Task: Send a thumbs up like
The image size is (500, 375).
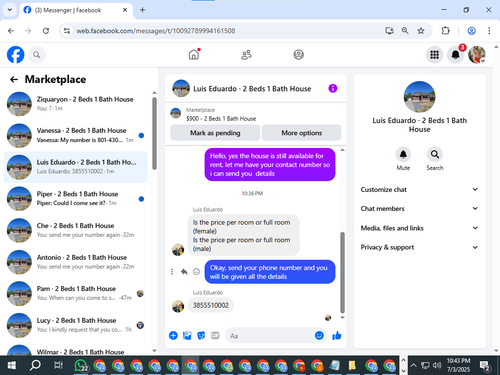Action: tap(337, 335)
